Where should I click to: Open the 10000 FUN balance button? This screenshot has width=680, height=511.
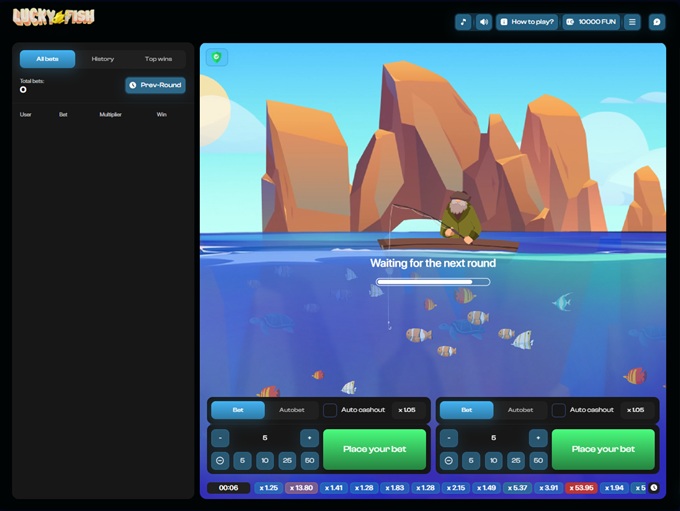pos(591,22)
